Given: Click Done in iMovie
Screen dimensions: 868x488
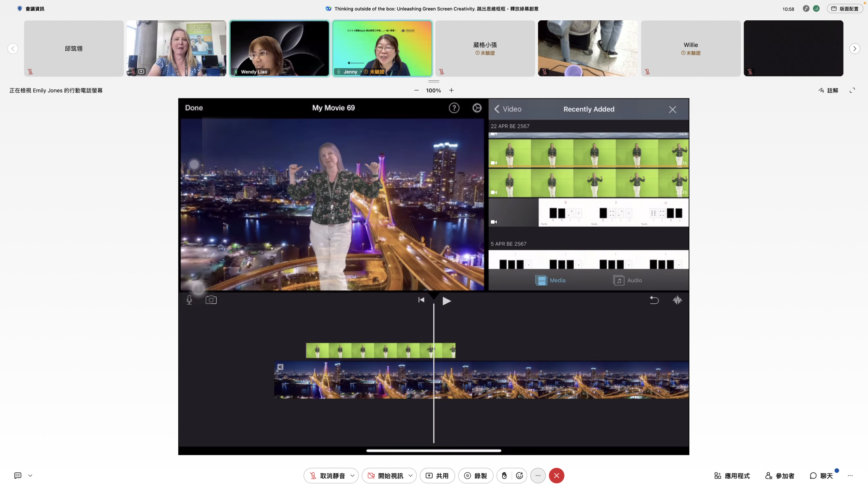Looking at the screenshot, I should click(194, 108).
